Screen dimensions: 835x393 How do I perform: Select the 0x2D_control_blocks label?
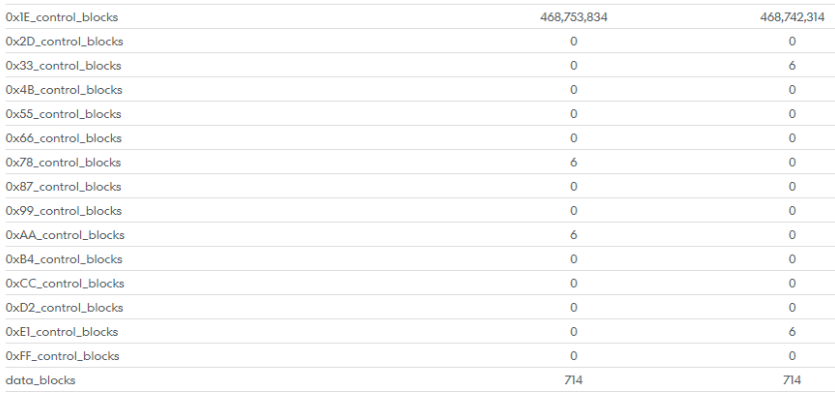[64, 42]
